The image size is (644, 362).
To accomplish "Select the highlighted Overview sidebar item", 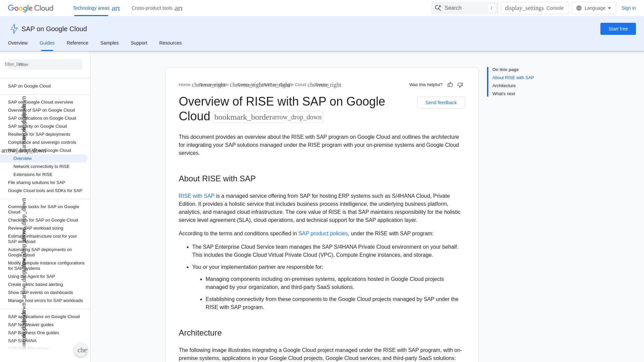I will click(x=44, y=159).
